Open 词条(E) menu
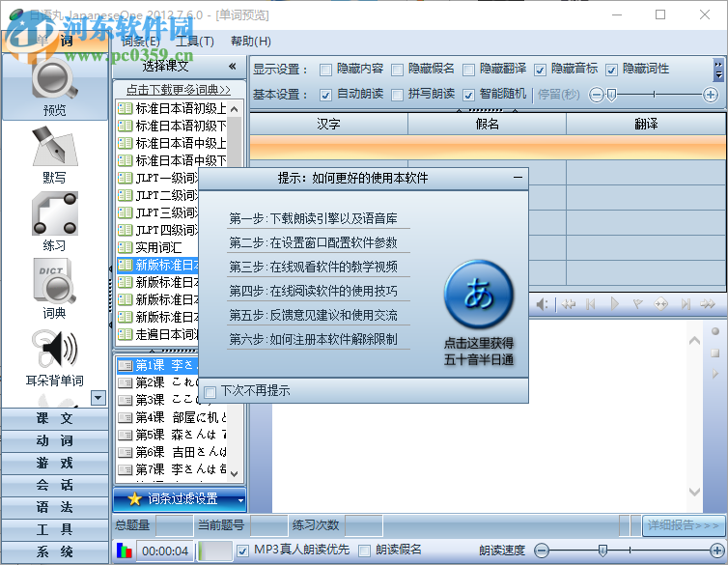This screenshot has height=565, width=728. 141,42
